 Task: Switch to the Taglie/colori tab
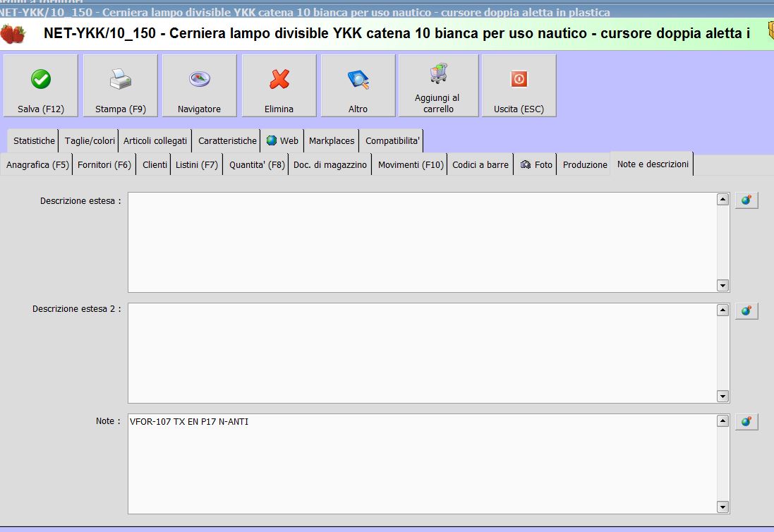(x=90, y=141)
